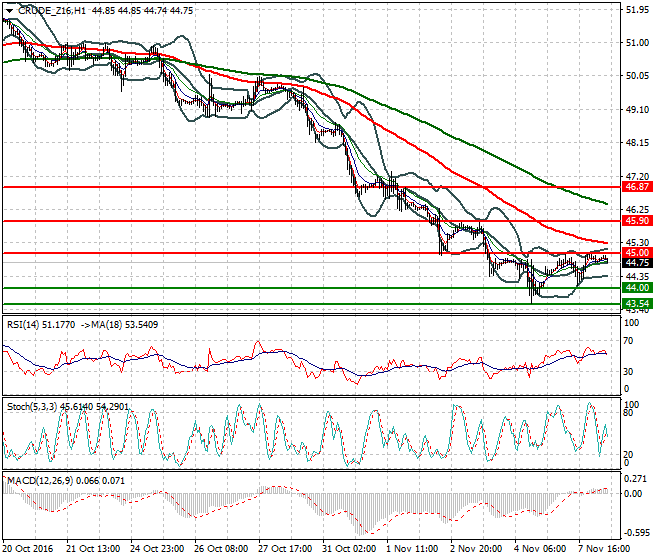Click the Stoch(5,3,3) indicator label
Viewport: 660px width, 560px height.
[x=32, y=407]
